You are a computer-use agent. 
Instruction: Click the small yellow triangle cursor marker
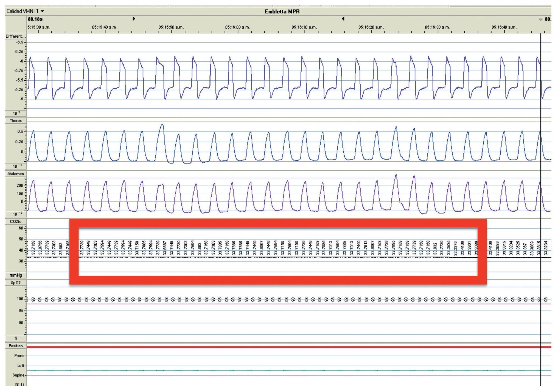click(x=540, y=19)
